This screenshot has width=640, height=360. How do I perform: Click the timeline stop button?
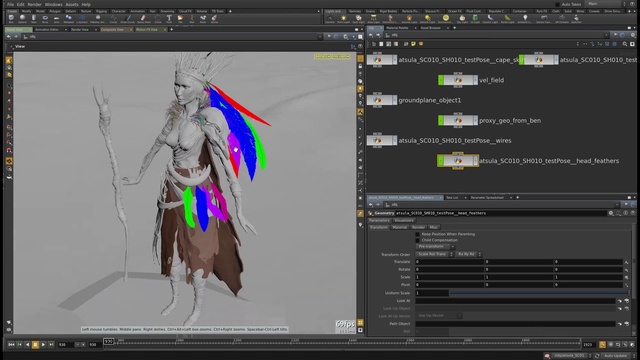coord(35,345)
